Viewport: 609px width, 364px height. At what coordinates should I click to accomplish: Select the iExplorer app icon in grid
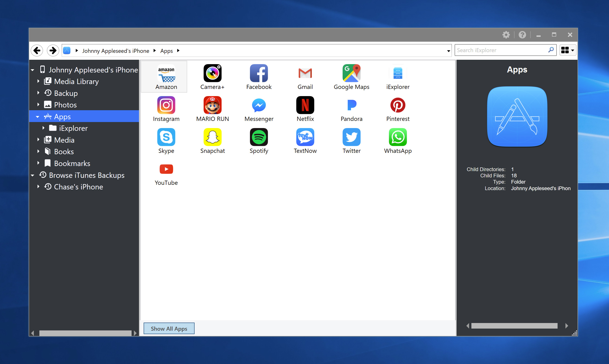398,73
